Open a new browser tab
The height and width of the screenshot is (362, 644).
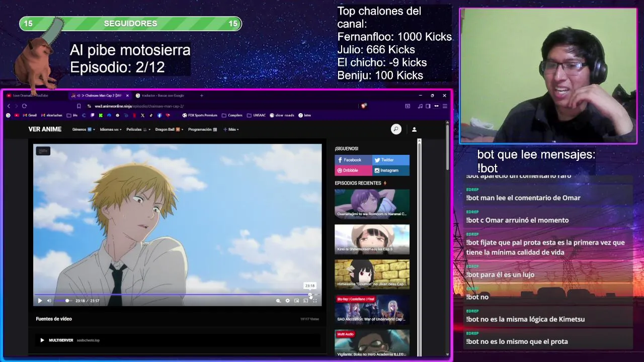click(202, 96)
